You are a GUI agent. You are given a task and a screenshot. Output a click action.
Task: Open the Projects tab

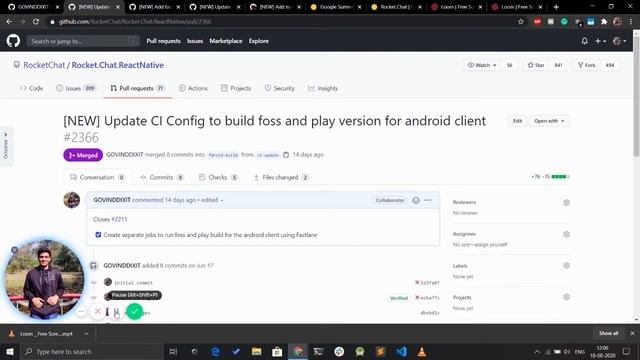pyautogui.click(x=236, y=88)
